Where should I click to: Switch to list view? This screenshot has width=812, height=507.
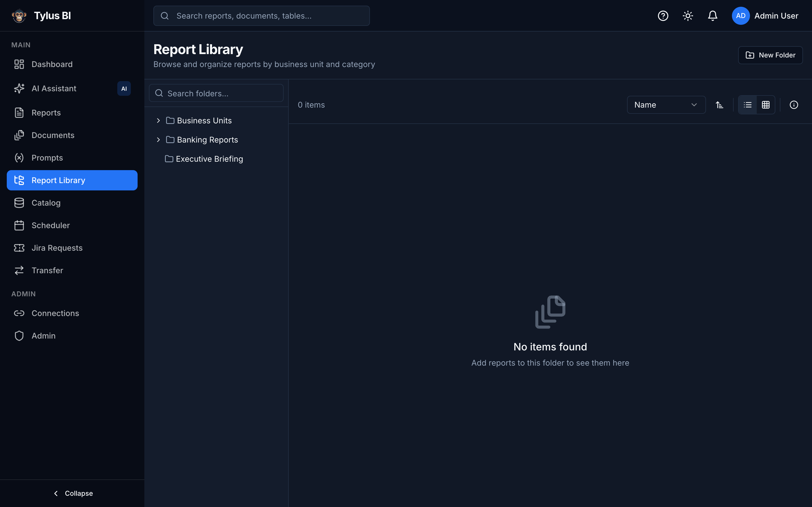pos(747,105)
